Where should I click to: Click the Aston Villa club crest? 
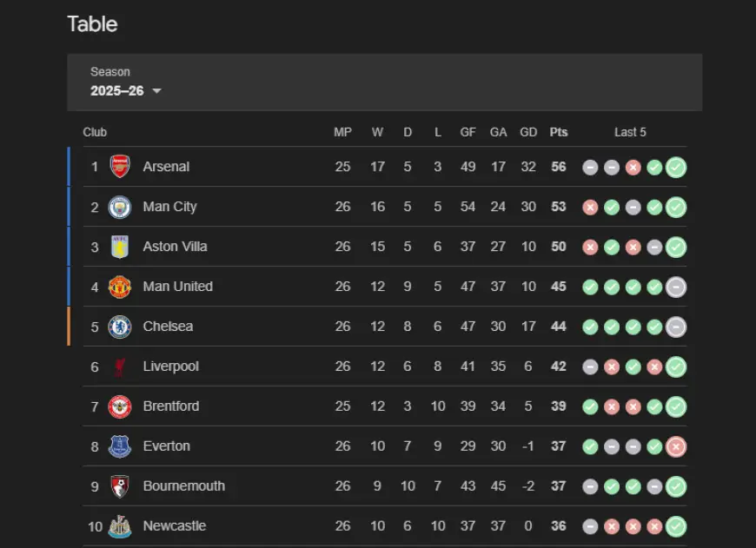pyautogui.click(x=119, y=247)
